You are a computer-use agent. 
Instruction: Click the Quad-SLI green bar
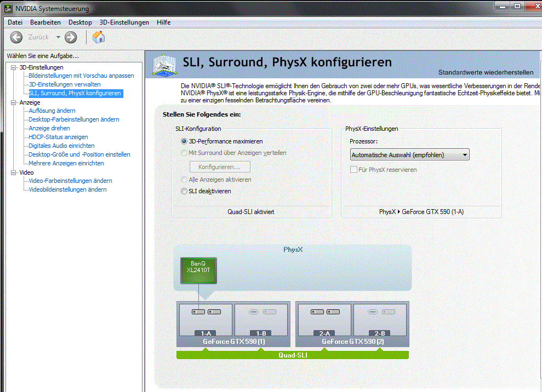[x=293, y=355]
